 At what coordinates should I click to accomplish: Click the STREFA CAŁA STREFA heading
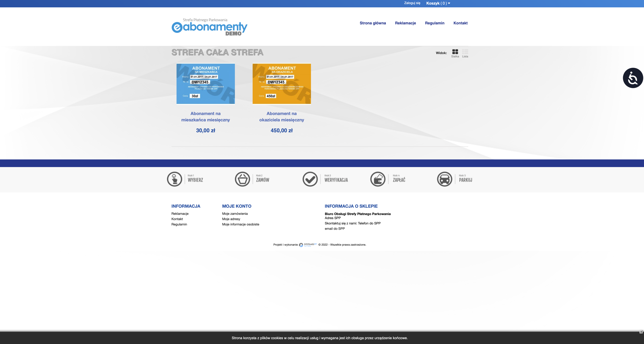(217, 53)
